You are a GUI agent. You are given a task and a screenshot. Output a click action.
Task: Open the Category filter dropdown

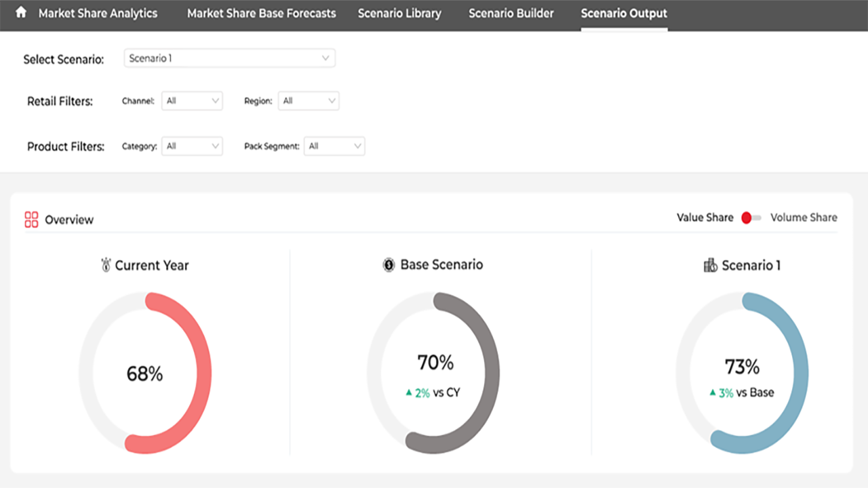(192, 146)
